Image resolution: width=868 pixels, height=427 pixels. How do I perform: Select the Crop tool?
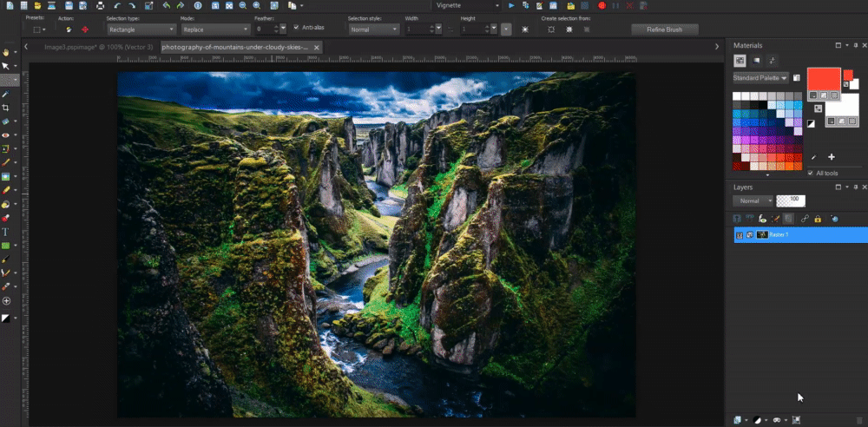(6, 108)
